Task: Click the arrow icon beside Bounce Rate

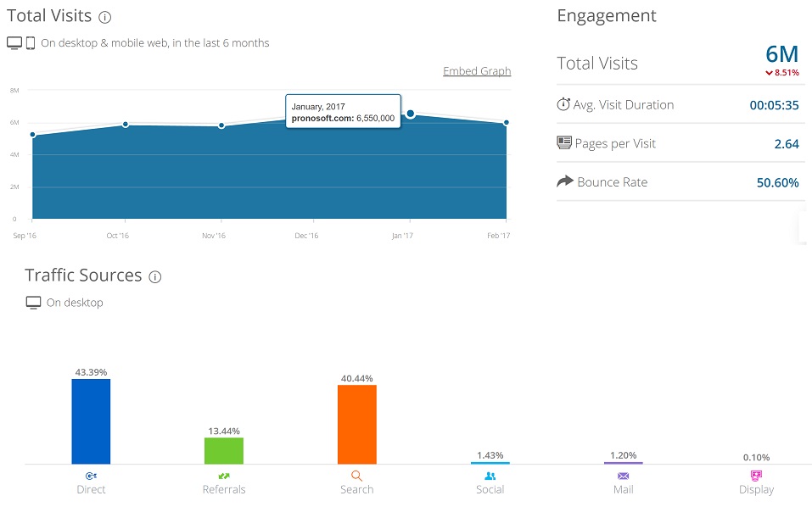Action: point(565,181)
